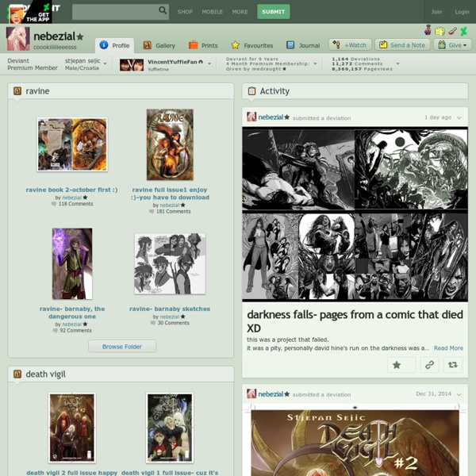476x476 pixels.
Task: Open the darkness falls comic pages image
Action: point(355,214)
